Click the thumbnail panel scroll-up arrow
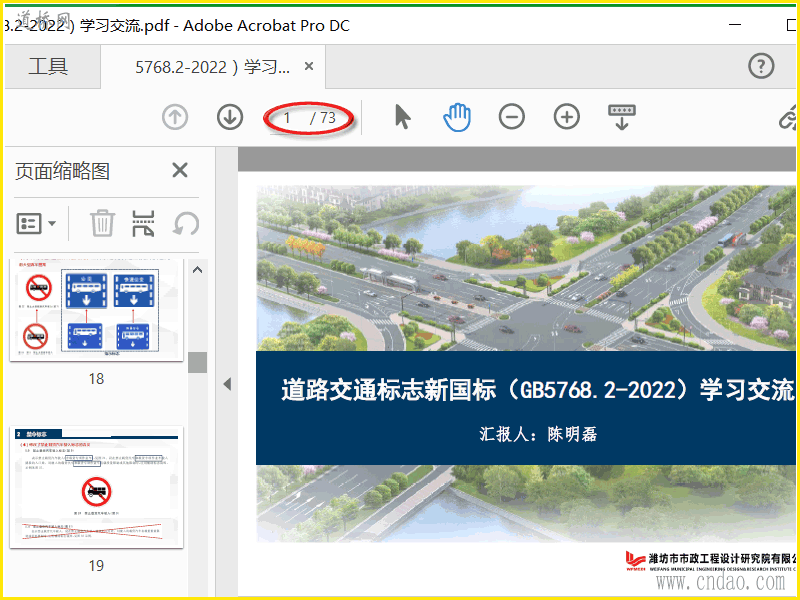This screenshot has height=600, width=800. click(x=197, y=269)
